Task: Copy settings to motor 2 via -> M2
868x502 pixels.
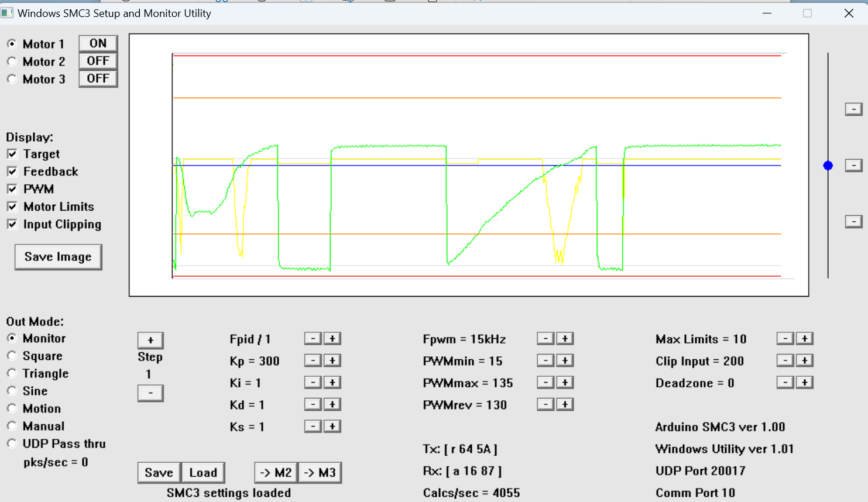Action: [x=276, y=473]
